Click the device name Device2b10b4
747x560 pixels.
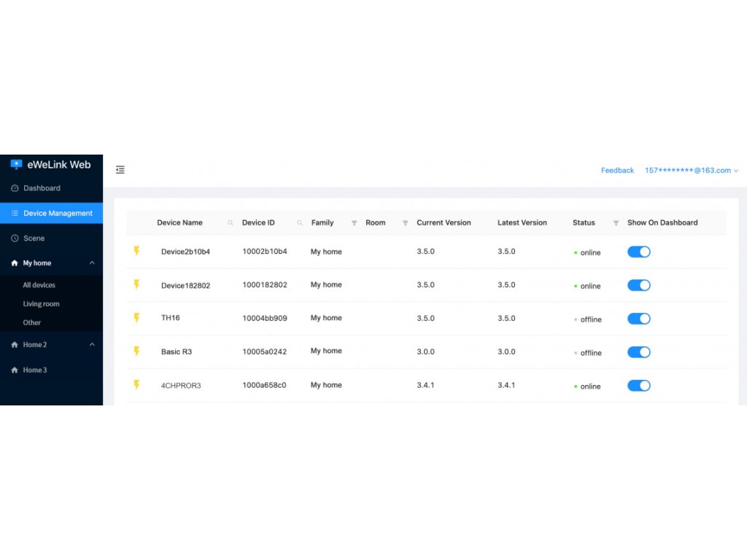click(x=185, y=252)
